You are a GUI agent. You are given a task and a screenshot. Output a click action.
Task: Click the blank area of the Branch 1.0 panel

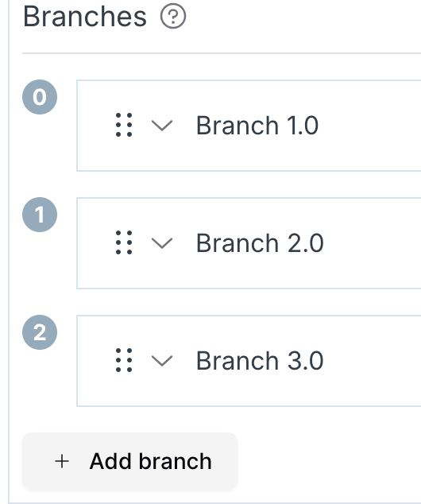(x=369, y=126)
